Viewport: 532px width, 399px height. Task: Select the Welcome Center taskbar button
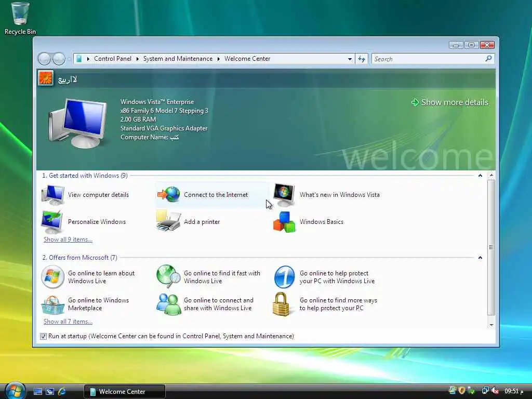click(x=125, y=392)
